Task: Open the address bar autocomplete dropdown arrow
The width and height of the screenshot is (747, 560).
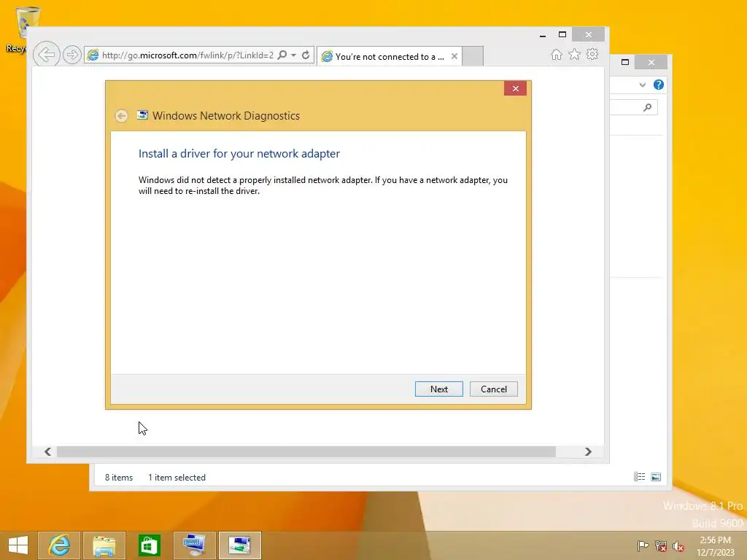Action: pyautogui.click(x=293, y=55)
